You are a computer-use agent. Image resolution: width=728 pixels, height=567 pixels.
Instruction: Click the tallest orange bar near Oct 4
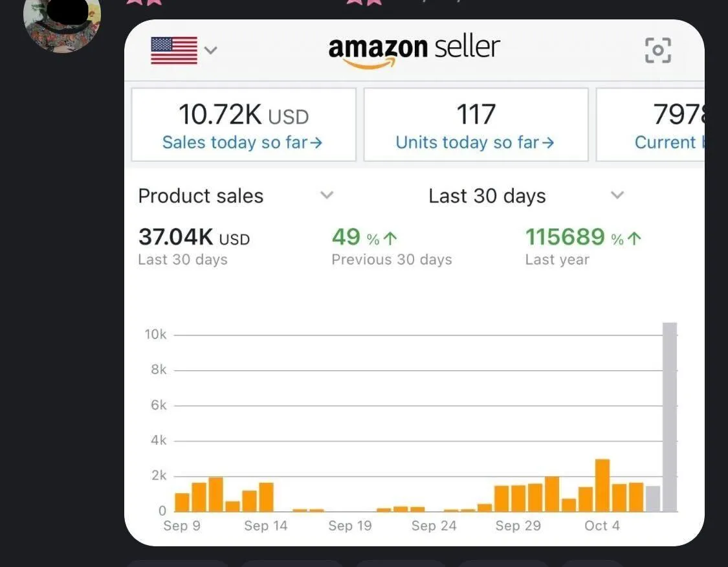pos(602,485)
